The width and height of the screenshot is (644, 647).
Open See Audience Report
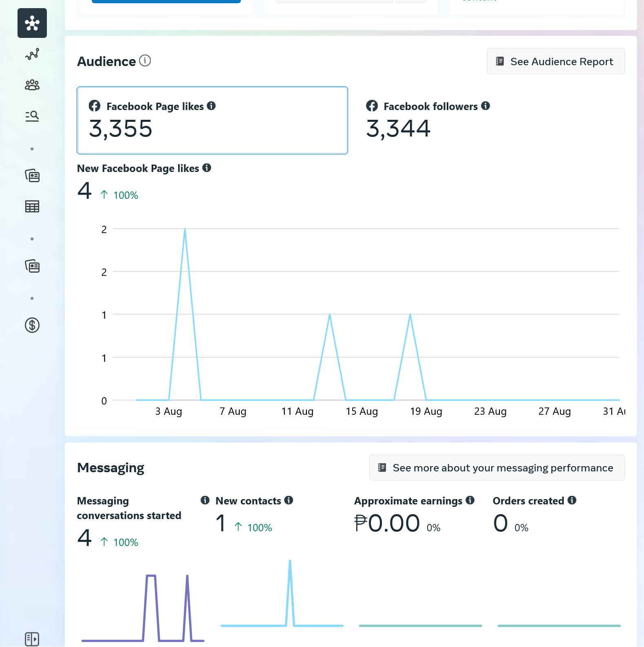tap(556, 61)
